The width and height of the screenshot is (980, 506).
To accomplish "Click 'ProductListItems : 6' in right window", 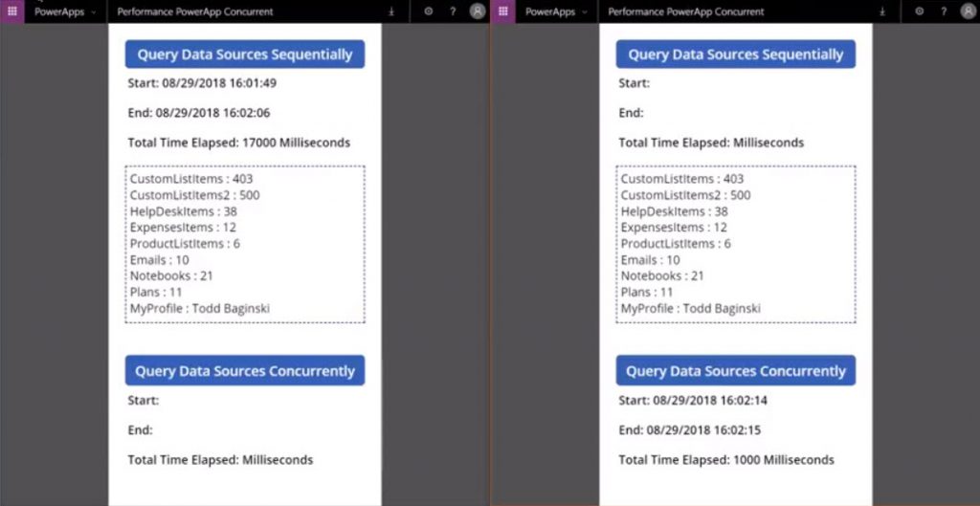I will click(x=677, y=244).
